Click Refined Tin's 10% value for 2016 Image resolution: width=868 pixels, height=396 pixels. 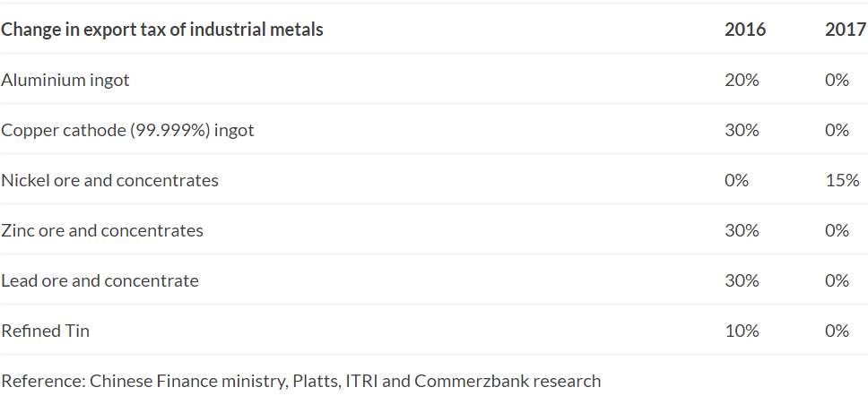coord(742,331)
